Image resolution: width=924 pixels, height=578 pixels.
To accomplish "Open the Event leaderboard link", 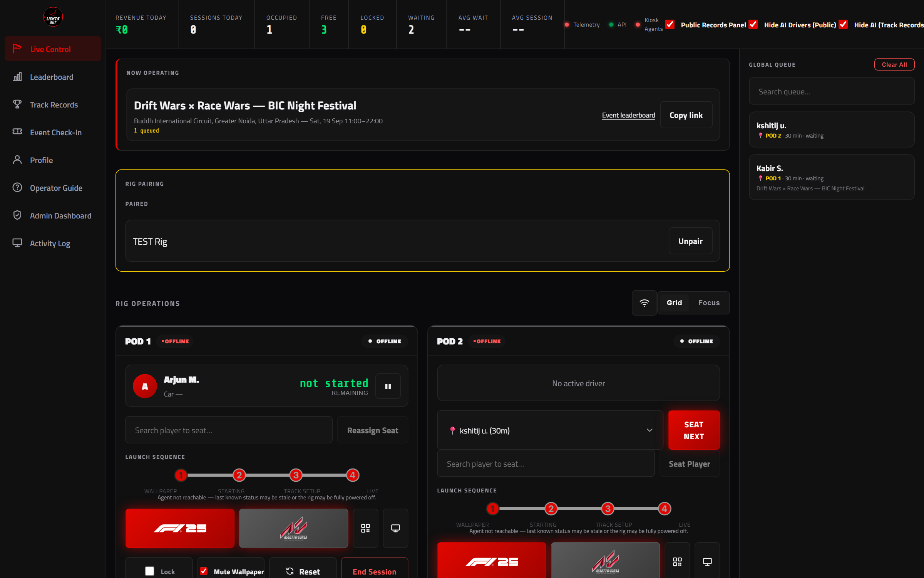I will pyautogui.click(x=628, y=115).
